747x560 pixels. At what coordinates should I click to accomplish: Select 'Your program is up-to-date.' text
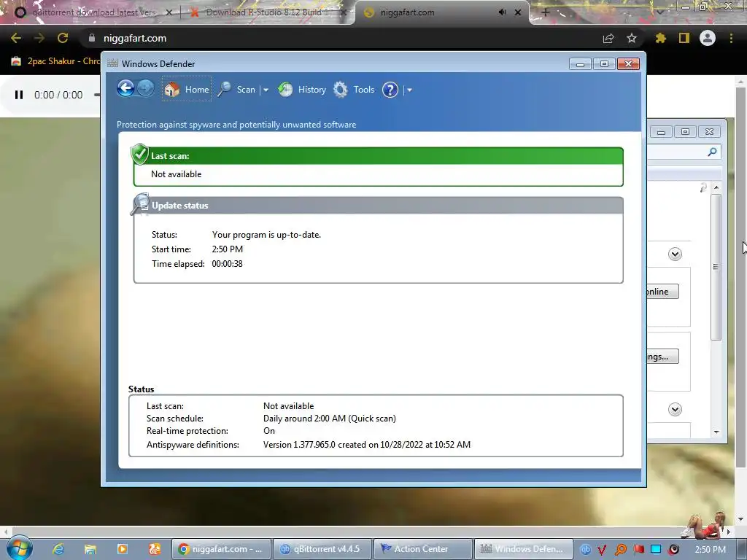(x=266, y=235)
